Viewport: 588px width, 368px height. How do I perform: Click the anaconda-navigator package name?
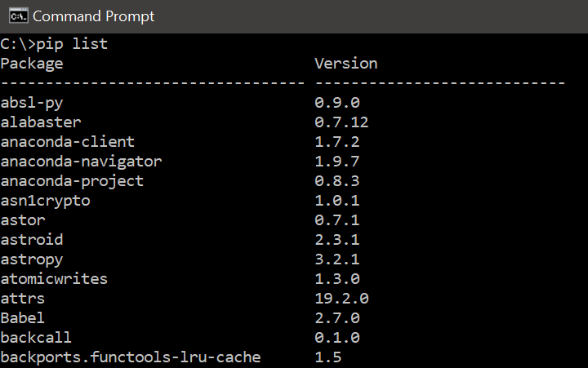(x=81, y=162)
